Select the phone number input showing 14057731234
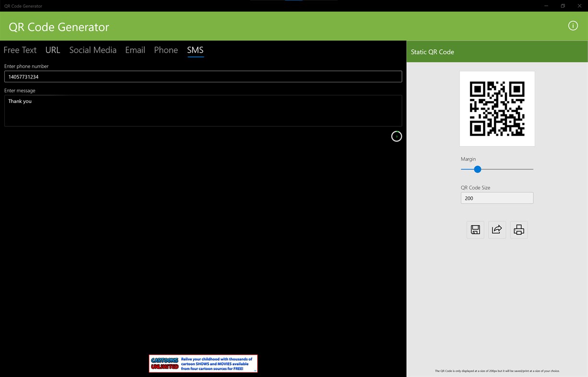 [203, 76]
